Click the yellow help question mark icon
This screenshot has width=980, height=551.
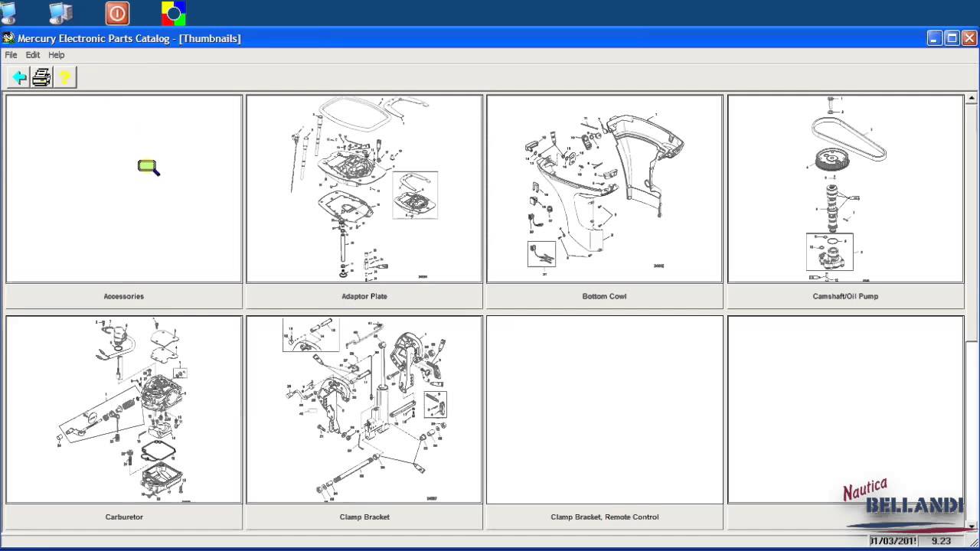pos(65,77)
